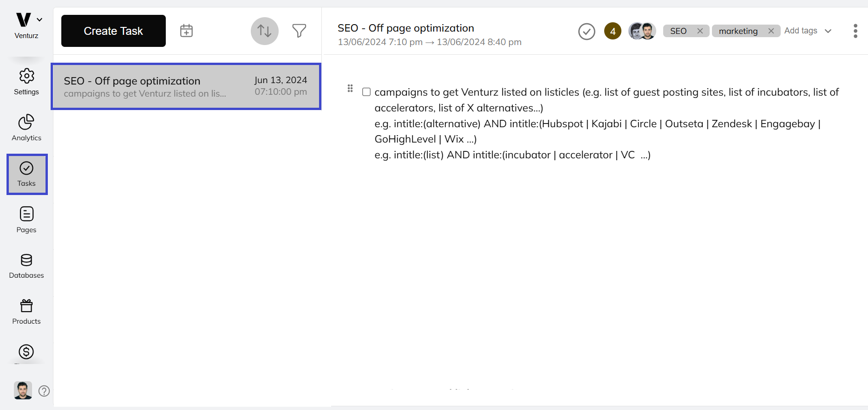This screenshot has width=868, height=410.
Task: Click the user profile avatar at bottom left
Action: coord(23,390)
